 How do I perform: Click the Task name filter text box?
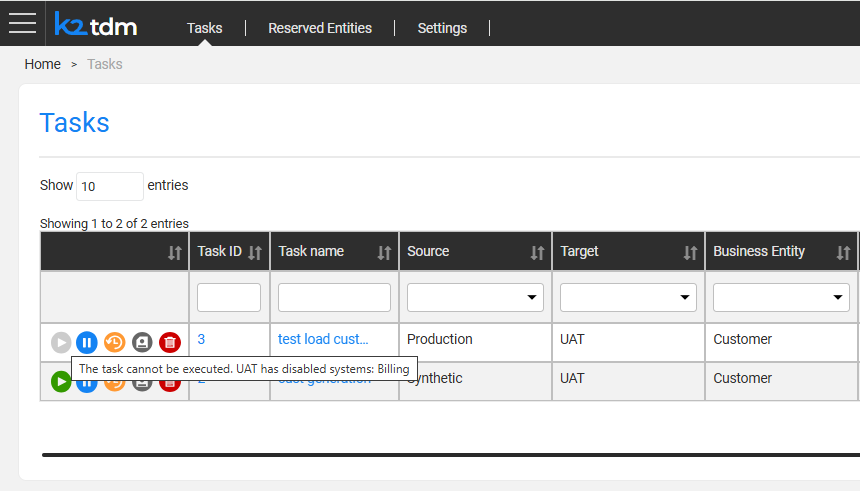coord(334,297)
